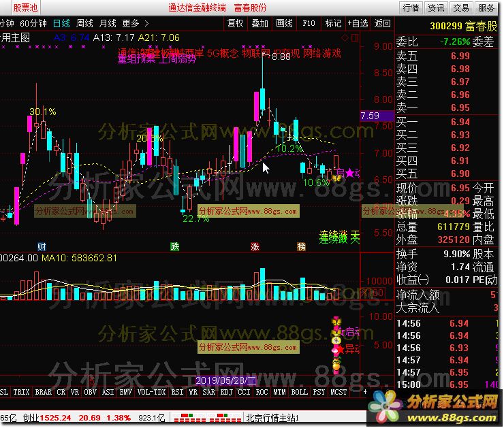Open the 画线 drawing tools
504x428 pixels.
pos(284,23)
